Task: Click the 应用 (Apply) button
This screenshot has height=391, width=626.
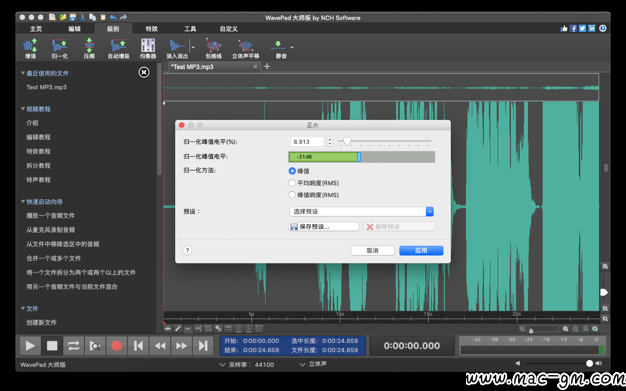Action: [421, 250]
